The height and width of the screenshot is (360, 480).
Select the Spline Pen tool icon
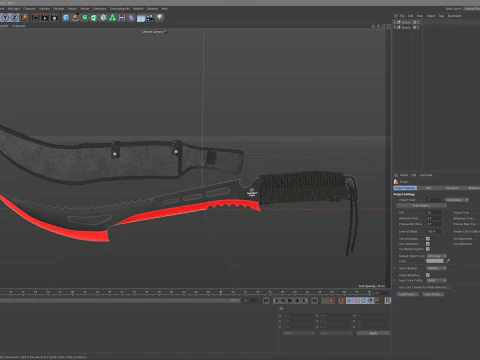coord(75,17)
